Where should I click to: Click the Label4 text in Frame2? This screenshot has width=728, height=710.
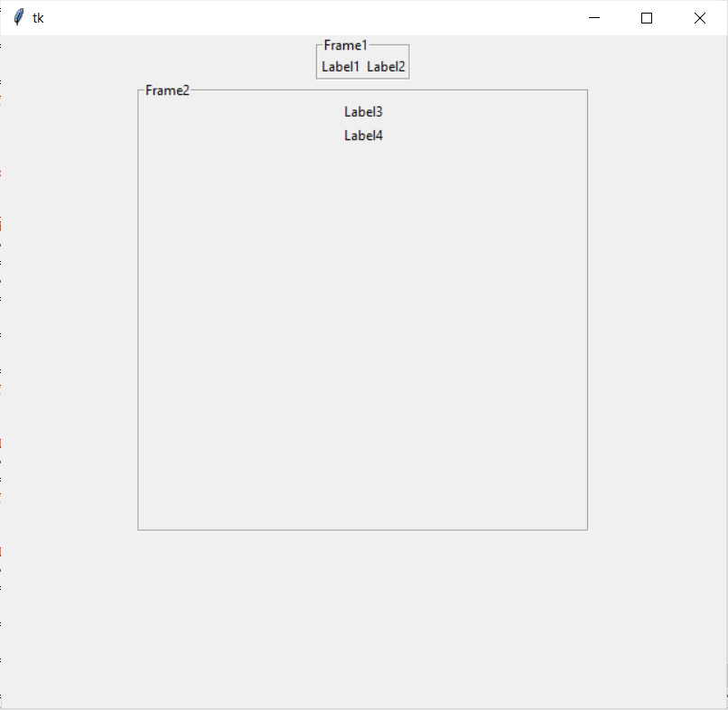(x=362, y=135)
